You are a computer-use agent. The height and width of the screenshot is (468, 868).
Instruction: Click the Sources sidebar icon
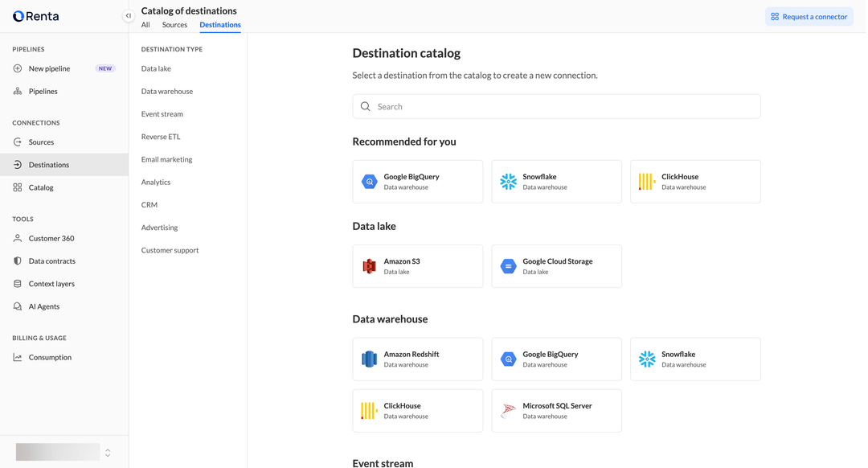[x=18, y=142]
